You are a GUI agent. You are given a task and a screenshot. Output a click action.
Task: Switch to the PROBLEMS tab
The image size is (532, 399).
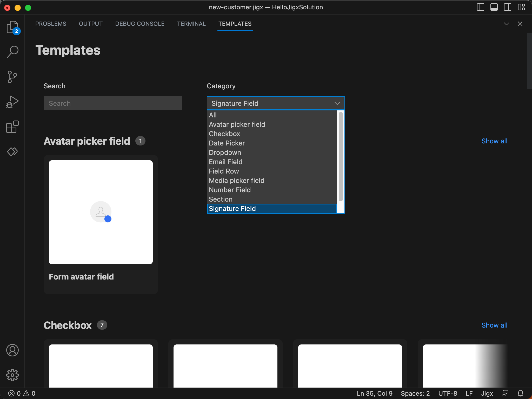tap(51, 24)
